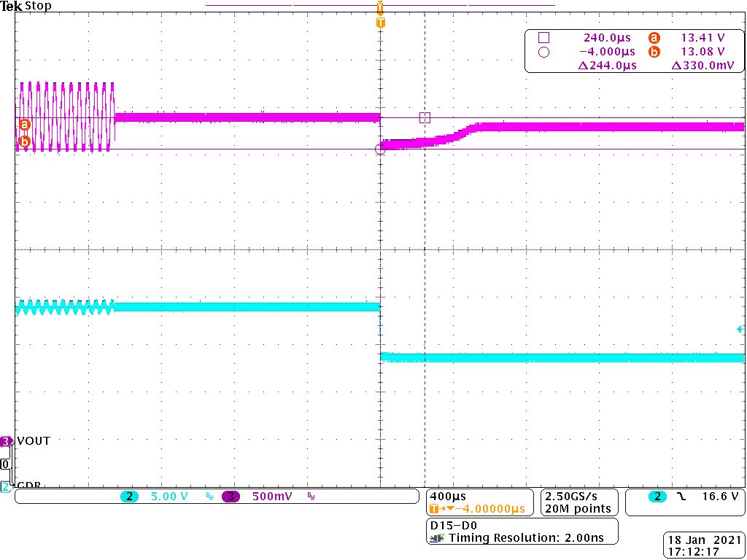Click the circle cursor marker on the waveform
The image size is (747, 560).
[x=380, y=148]
